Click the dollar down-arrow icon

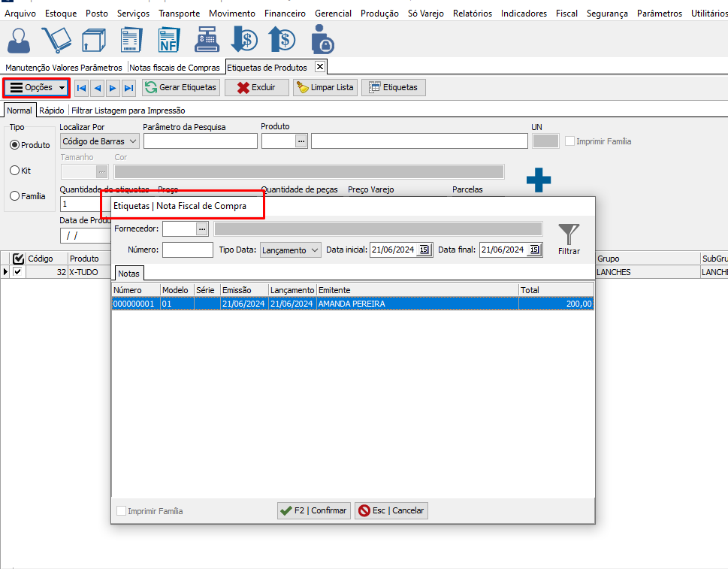[x=244, y=40]
